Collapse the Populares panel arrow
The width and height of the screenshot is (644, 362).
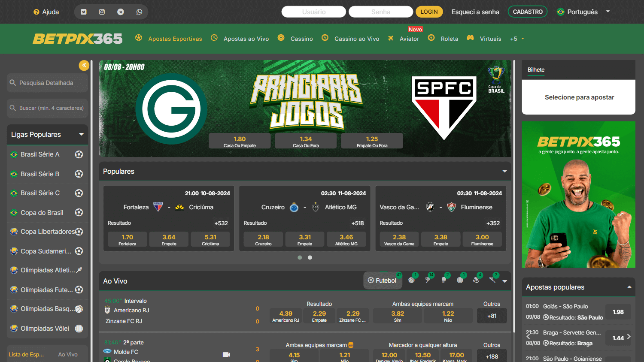coord(505,171)
